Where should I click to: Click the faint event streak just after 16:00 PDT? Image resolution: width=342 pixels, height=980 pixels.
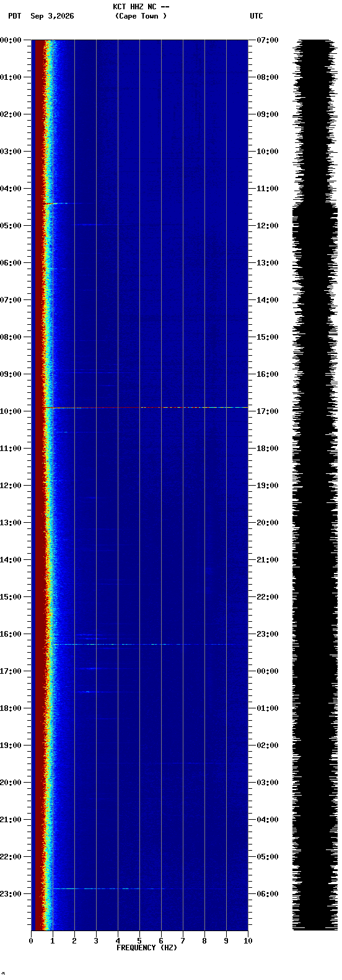(142, 645)
